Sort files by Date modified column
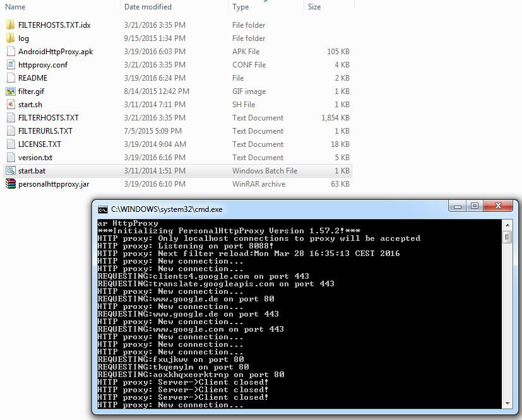The height and width of the screenshot is (420, 522). tap(148, 7)
